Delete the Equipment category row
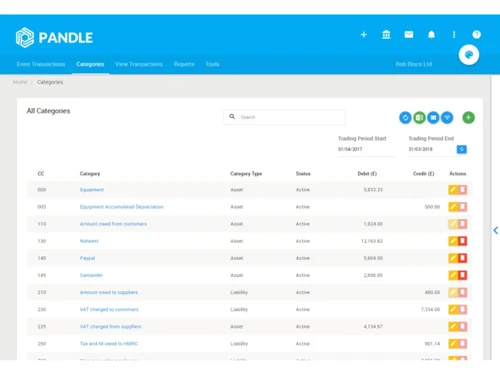 (462, 190)
